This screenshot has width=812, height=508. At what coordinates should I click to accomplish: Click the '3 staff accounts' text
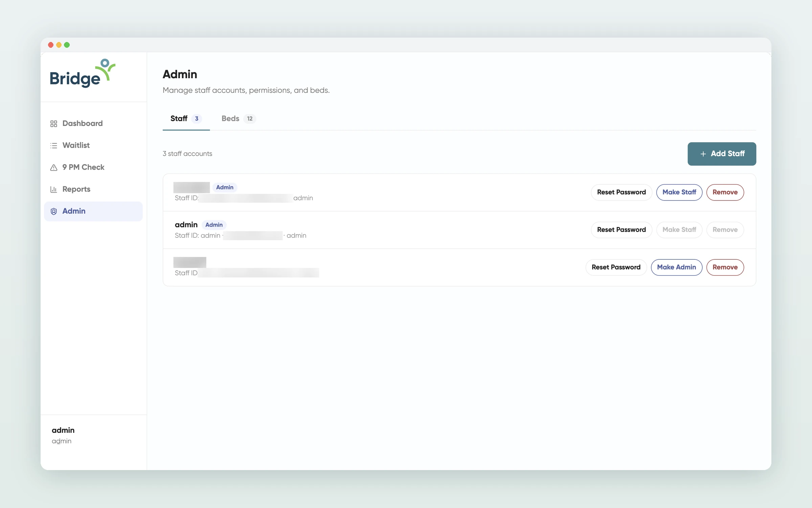pyautogui.click(x=187, y=154)
